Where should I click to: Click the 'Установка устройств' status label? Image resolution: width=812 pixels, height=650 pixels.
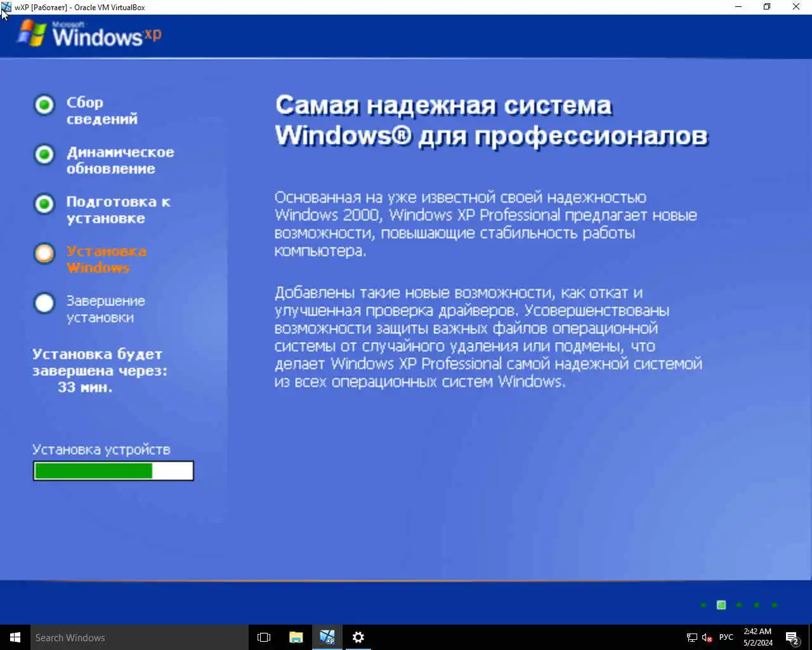101,449
